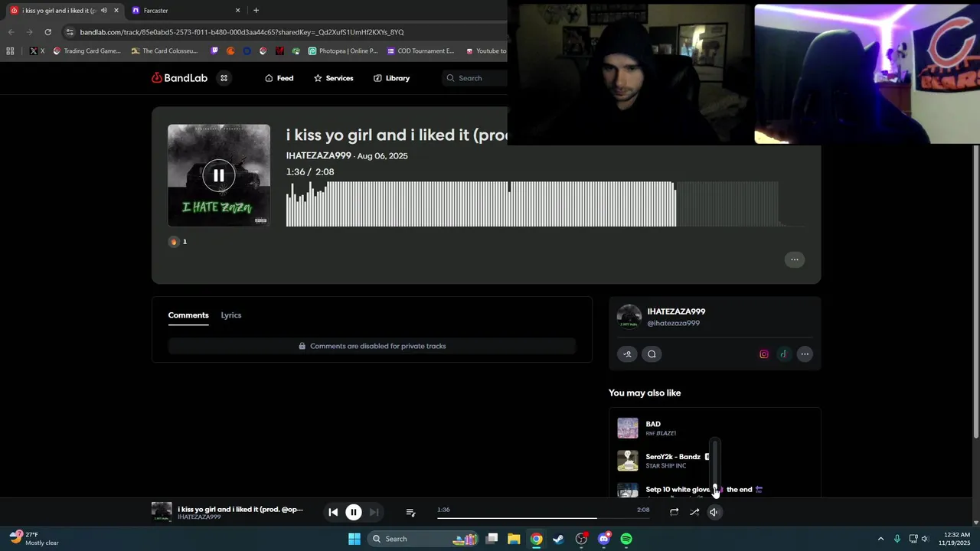Show hidden system tray icons
The height and width of the screenshot is (551, 980).
tap(880, 539)
